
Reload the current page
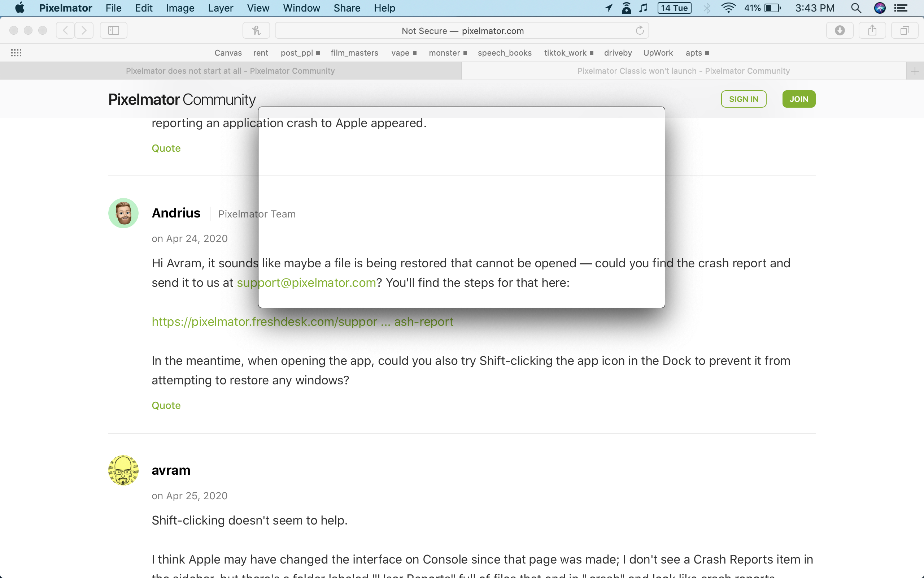point(640,30)
